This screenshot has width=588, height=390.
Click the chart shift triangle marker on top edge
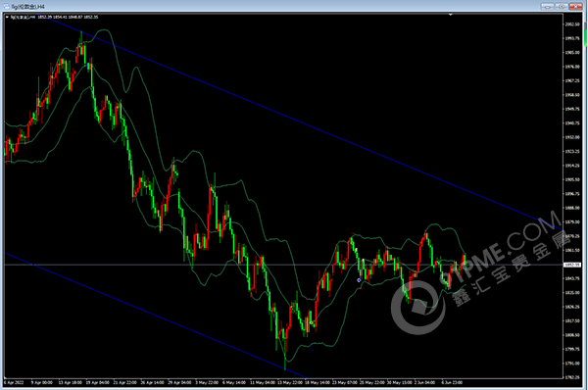[x=451, y=15]
